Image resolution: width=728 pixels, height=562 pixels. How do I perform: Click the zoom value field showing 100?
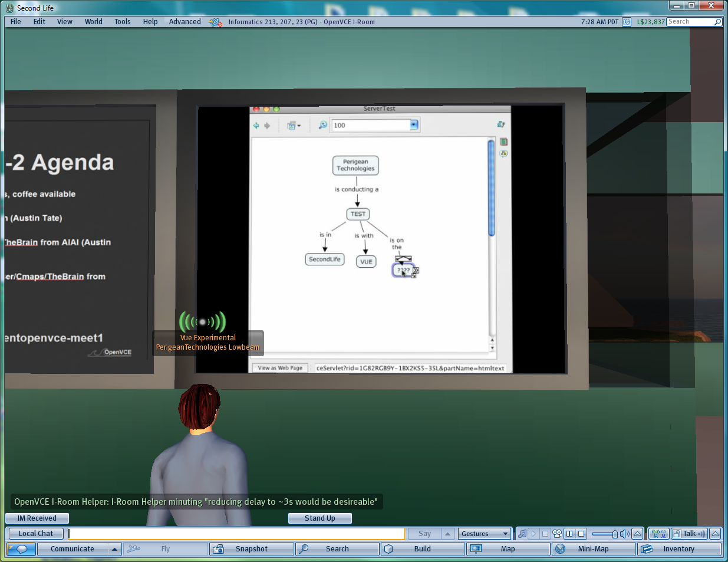371,125
